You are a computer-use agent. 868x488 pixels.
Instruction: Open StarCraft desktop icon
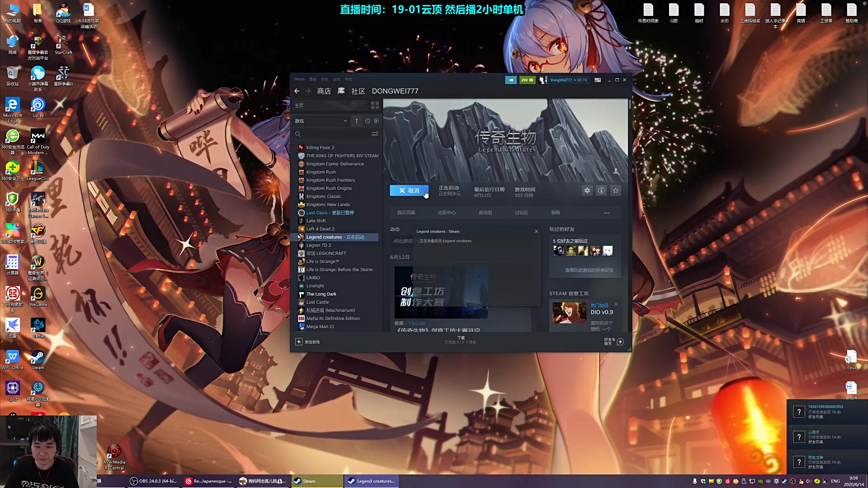pos(63,44)
